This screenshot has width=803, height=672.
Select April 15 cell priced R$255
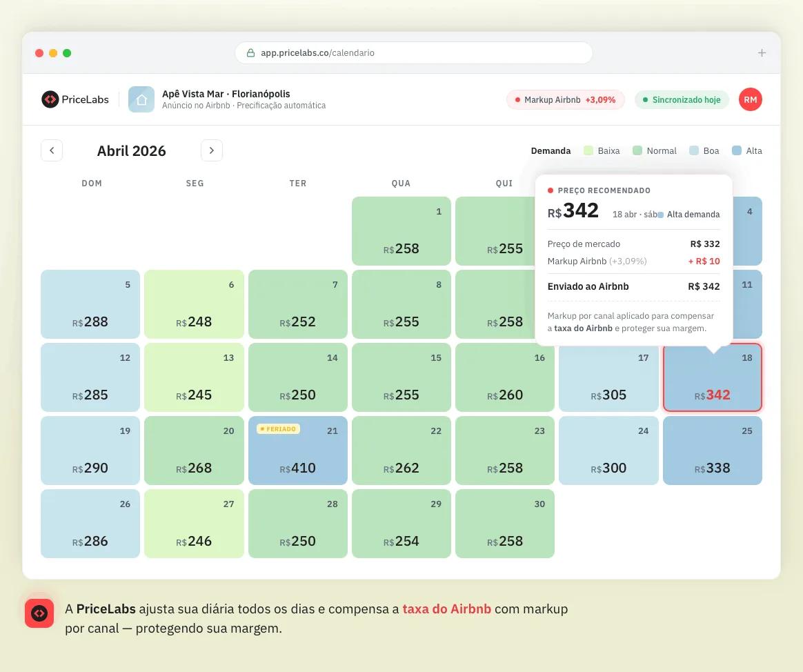[x=401, y=377]
